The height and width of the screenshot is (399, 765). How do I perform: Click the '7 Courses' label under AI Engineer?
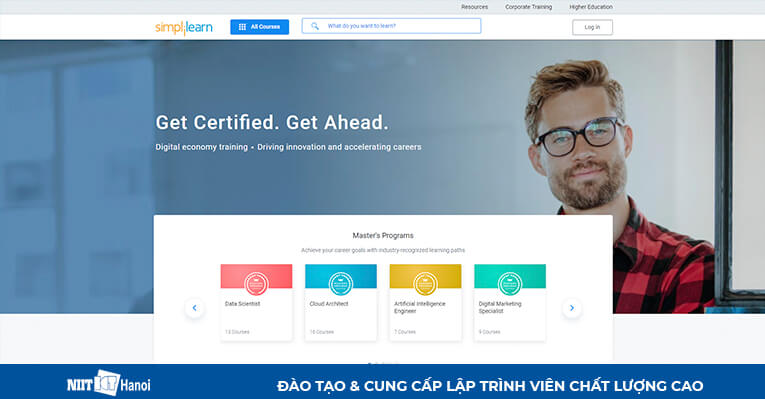pyautogui.click(x=405, y=332)
